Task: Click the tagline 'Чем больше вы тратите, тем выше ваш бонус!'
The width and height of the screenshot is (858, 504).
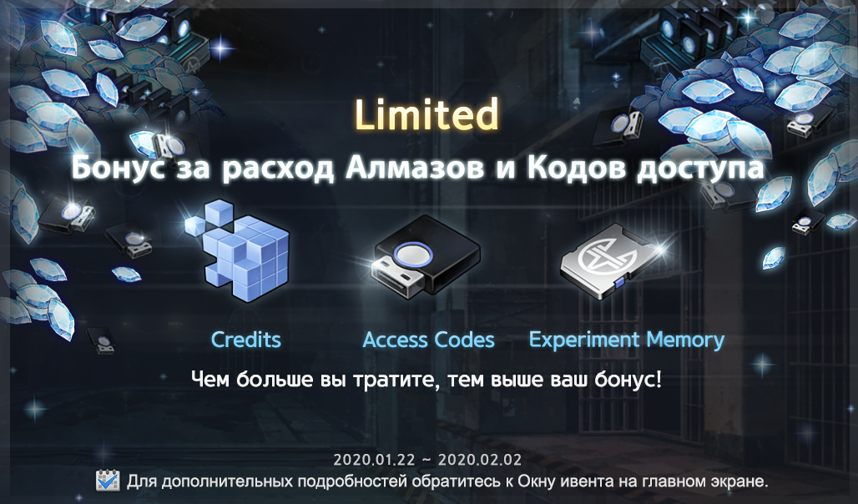Action: tap(426, 379)
